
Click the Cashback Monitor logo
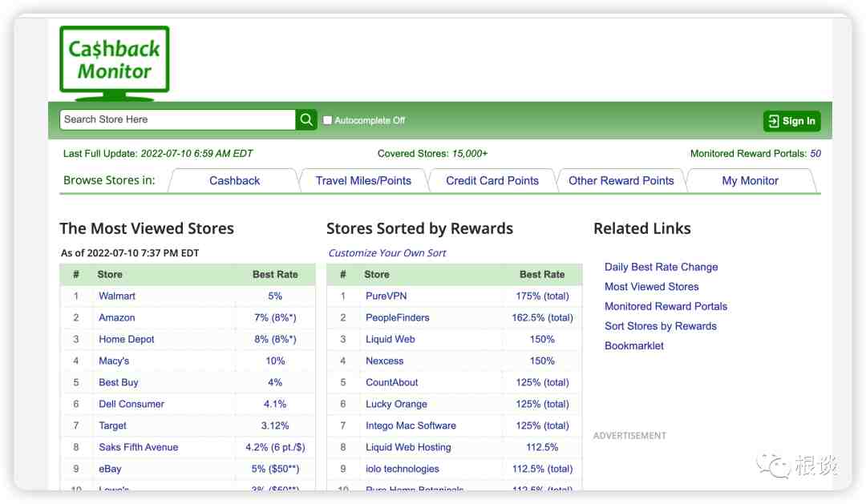point(115,63)
